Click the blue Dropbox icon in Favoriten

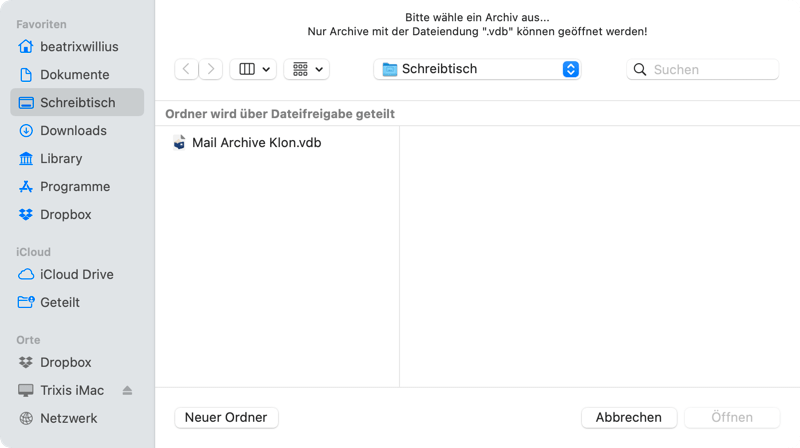tap(26, 214)
